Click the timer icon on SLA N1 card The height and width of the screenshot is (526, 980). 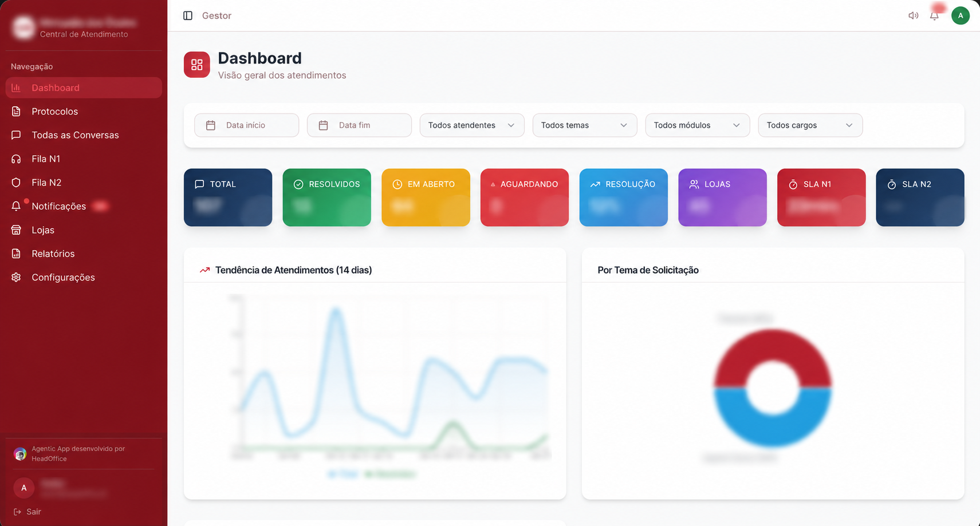pos(793,184)
